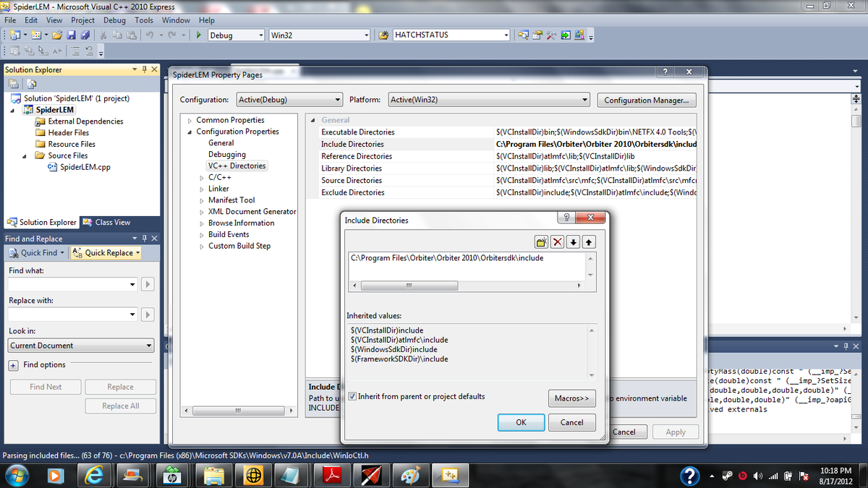
Task: Click in the Replace with input field
Action: tap(67, 314)
